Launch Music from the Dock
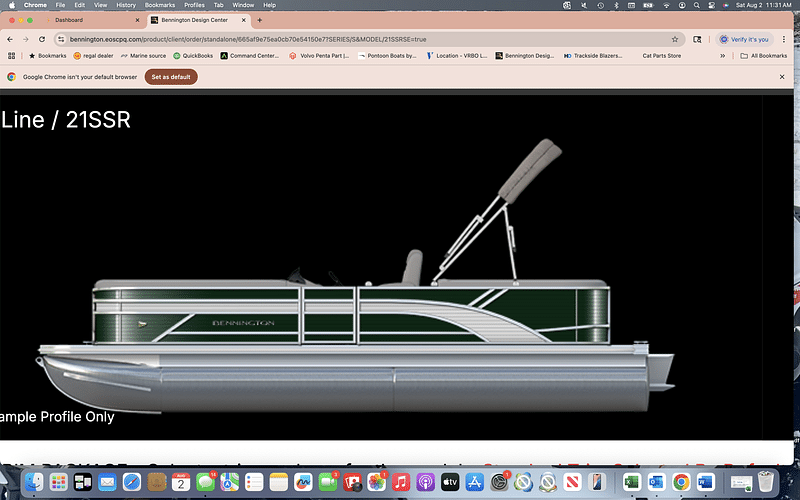 point(401,482)
